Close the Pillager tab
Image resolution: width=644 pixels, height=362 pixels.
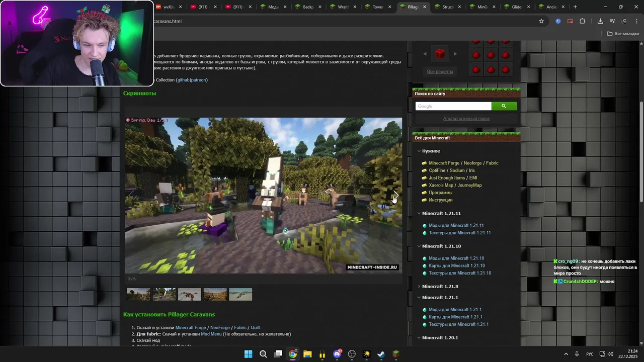[x=425, y=7]
